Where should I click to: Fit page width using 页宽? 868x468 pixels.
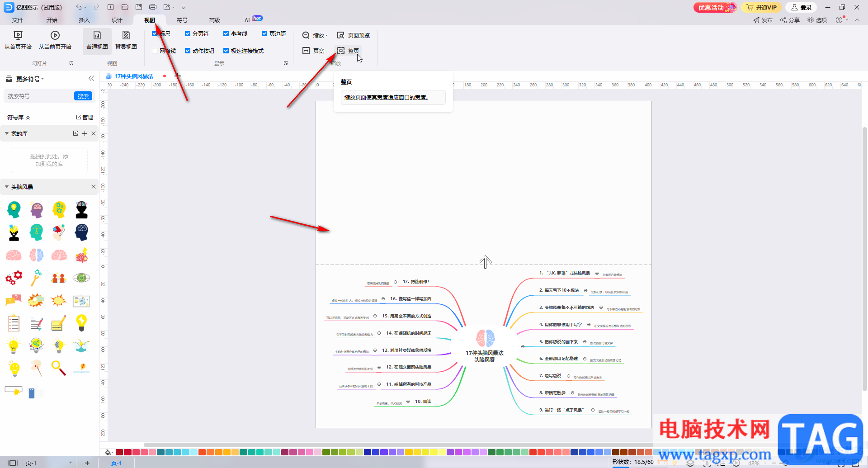[x=313, y=51]
